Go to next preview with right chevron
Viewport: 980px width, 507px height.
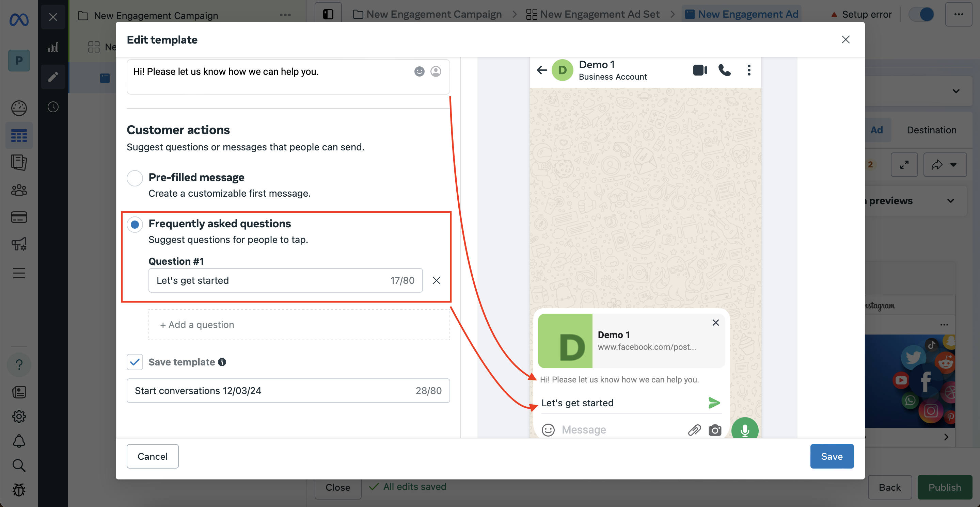(x=946, y=437)
